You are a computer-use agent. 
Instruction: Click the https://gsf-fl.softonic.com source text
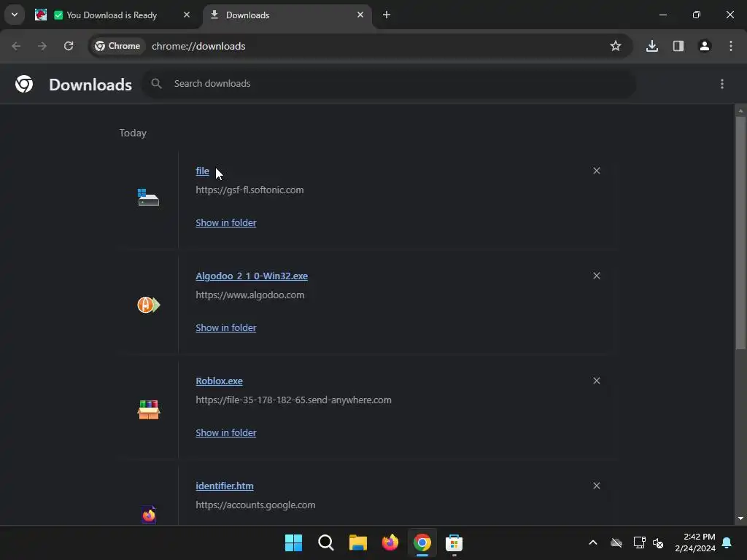249,190
